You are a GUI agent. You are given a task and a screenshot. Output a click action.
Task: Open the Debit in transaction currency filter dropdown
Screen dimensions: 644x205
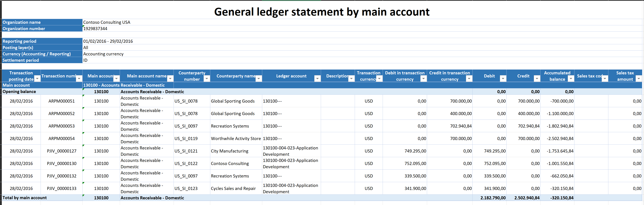423,79
